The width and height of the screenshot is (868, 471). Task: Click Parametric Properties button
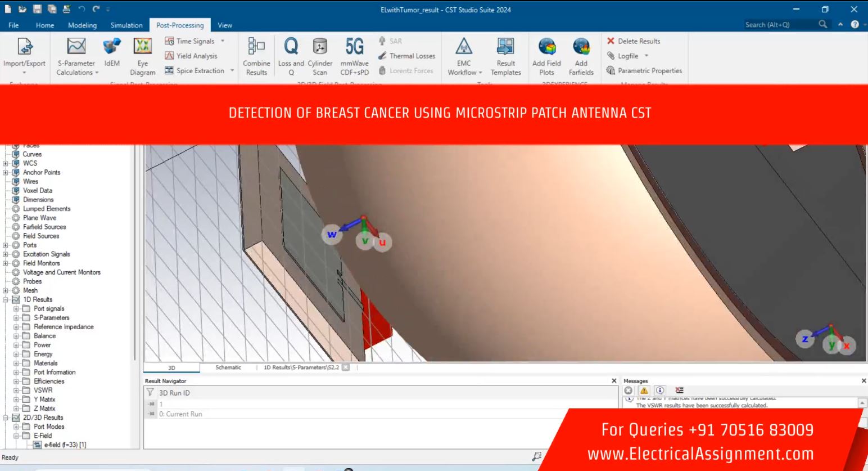644,71
